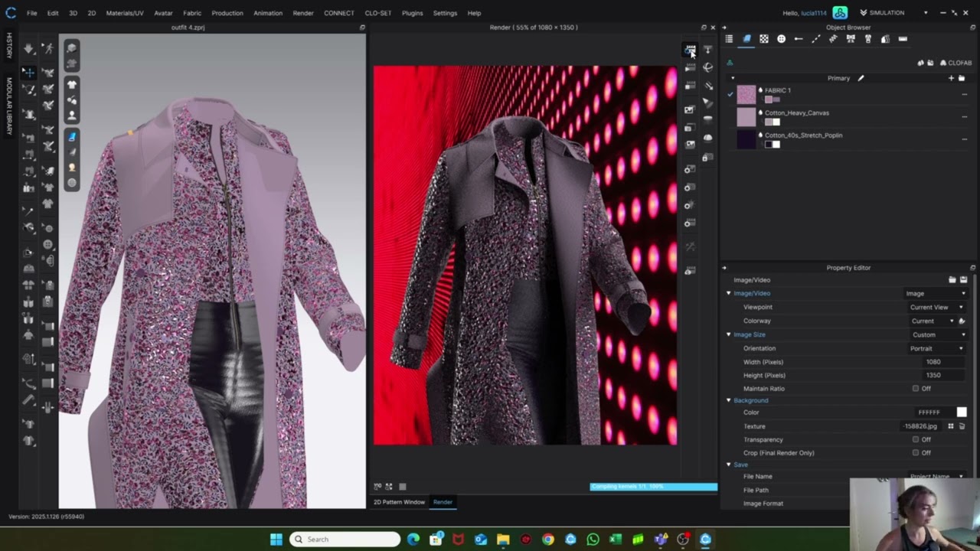Add a new fabric with the plus icon

(952, 78)
